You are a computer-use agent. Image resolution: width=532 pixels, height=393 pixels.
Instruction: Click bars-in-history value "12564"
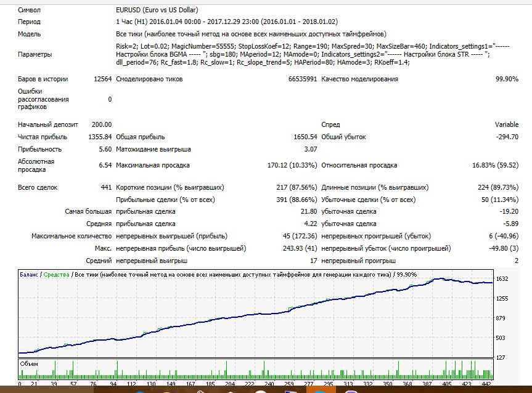pos(103,79)
